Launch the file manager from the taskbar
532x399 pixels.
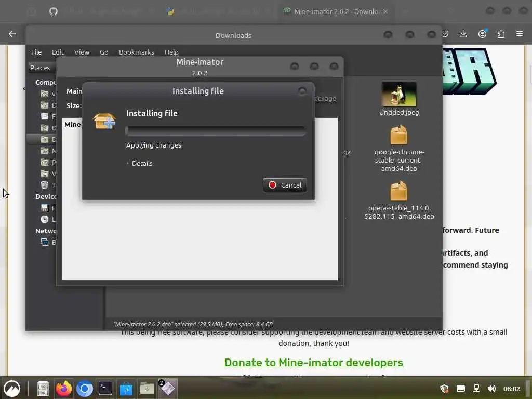43,389
